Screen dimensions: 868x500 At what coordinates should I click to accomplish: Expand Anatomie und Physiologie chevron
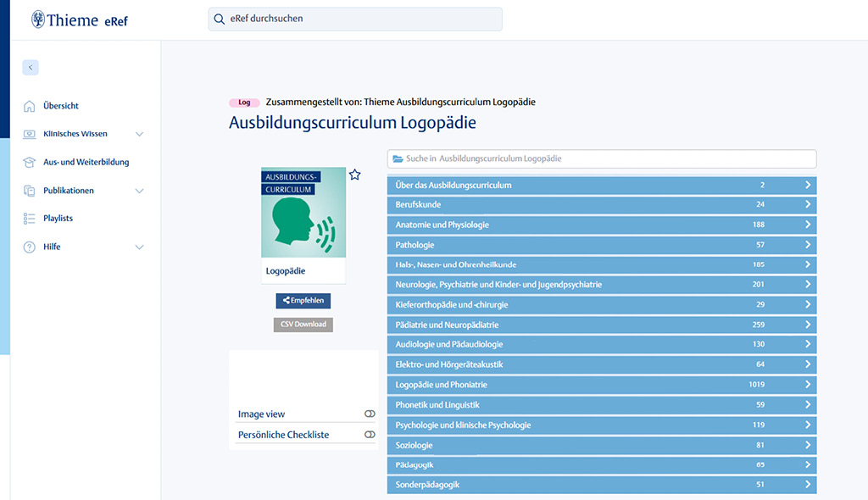[x=808, y=225]
